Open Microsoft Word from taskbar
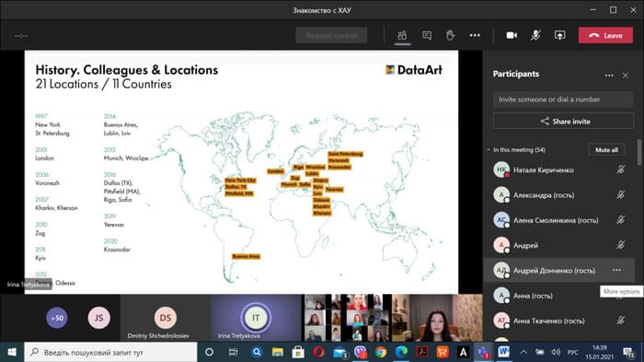 tap(504, 352)
